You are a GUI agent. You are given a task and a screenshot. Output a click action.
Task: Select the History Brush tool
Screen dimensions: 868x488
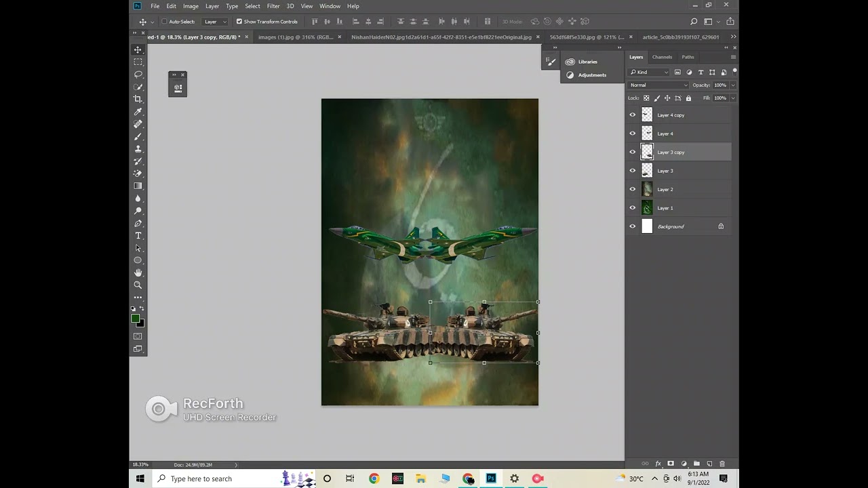click(138, 161)
